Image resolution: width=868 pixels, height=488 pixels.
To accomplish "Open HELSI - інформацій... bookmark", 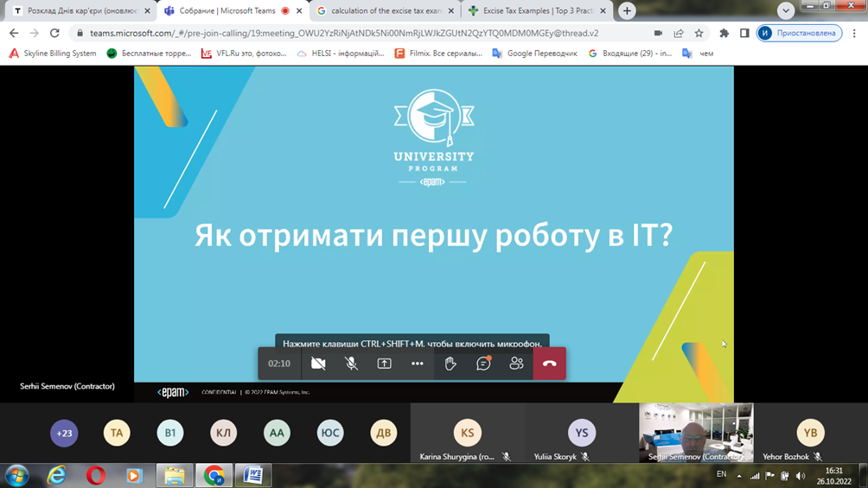I will tap(341, 54).
